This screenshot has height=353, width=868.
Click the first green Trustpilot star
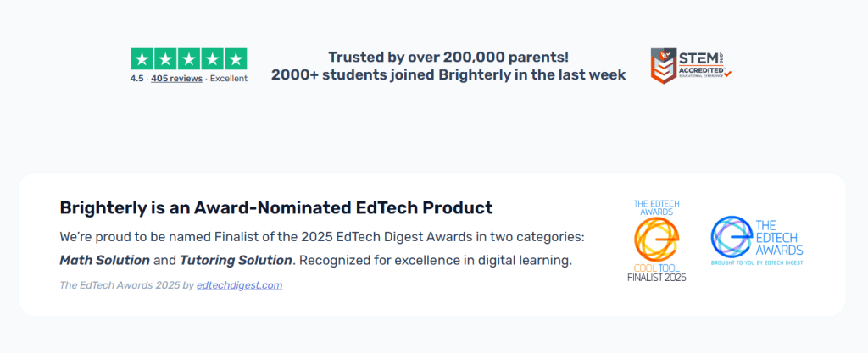[142, 59]
